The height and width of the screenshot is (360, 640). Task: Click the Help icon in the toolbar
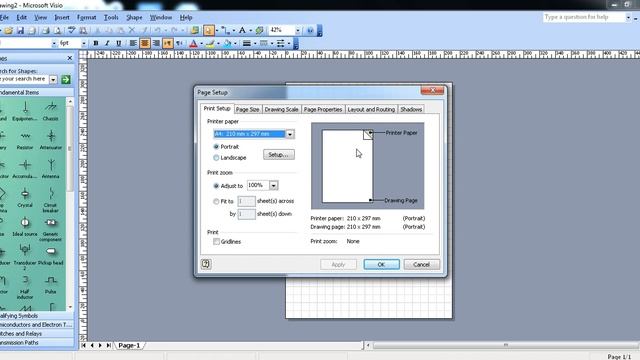coord(310,31)
